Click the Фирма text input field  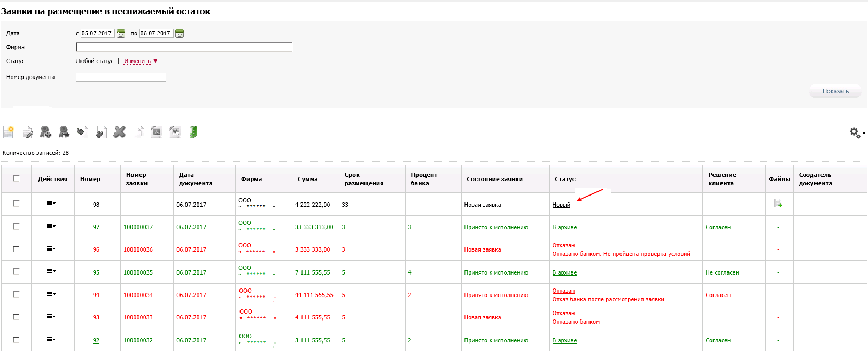pyautogui.click(x=184, y=47)
